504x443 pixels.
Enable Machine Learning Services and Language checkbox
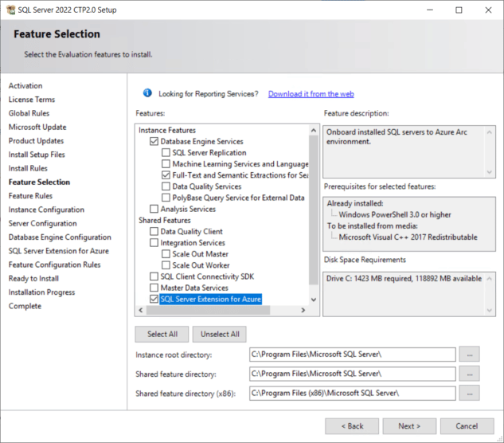166,164
